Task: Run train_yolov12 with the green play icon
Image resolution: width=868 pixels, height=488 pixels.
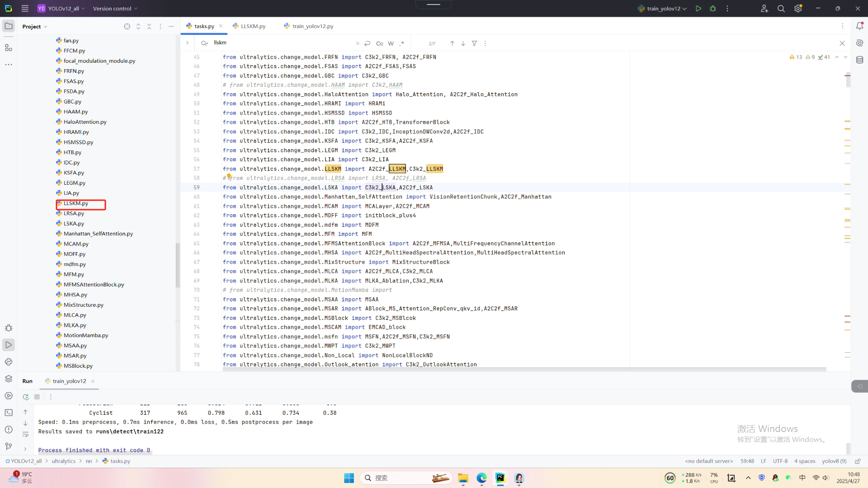Action: (x=698, y=9)
